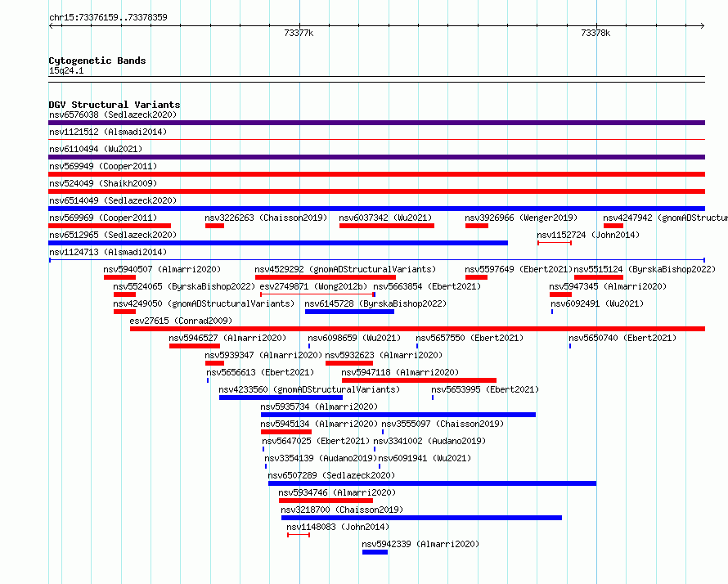Click nsv5935734 (Almarri2020) label
Viewport: 728px width, 584px height.
[320, 407]
